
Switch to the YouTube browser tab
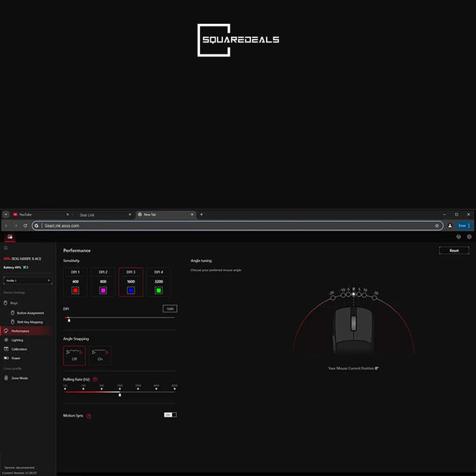tap(41, 215)
